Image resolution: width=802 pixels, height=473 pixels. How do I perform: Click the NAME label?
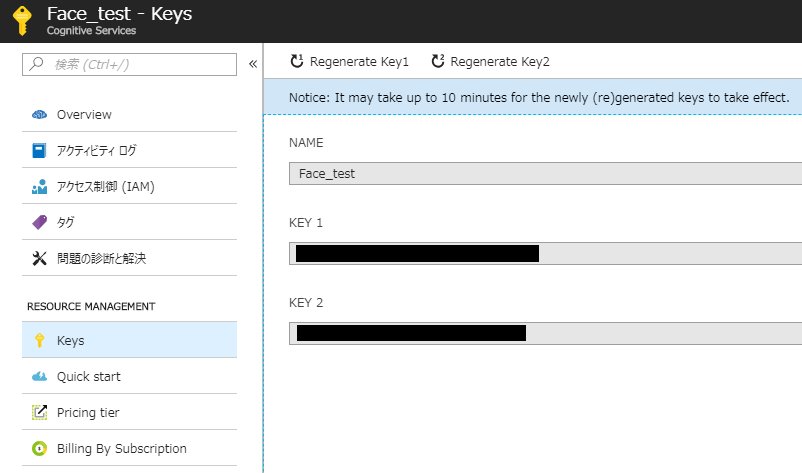(x=306, y=143)
